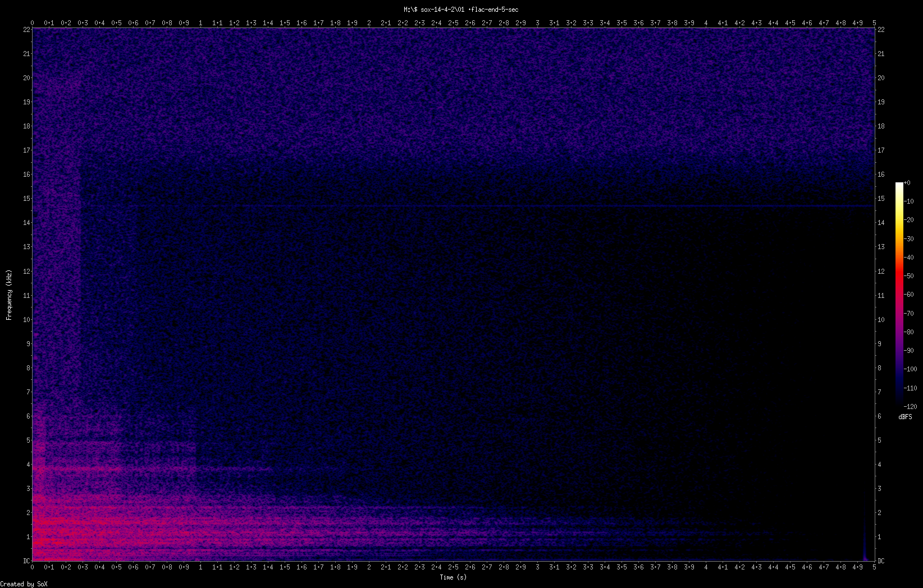Click the "-60" value on the dBFS scale
Screen dimensions: 923x588
pyautogui.click(x=909, y=295)
